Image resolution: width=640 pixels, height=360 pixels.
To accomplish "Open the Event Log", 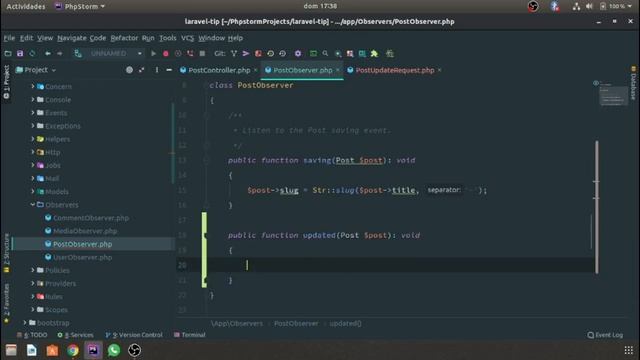I will [605, 335].
